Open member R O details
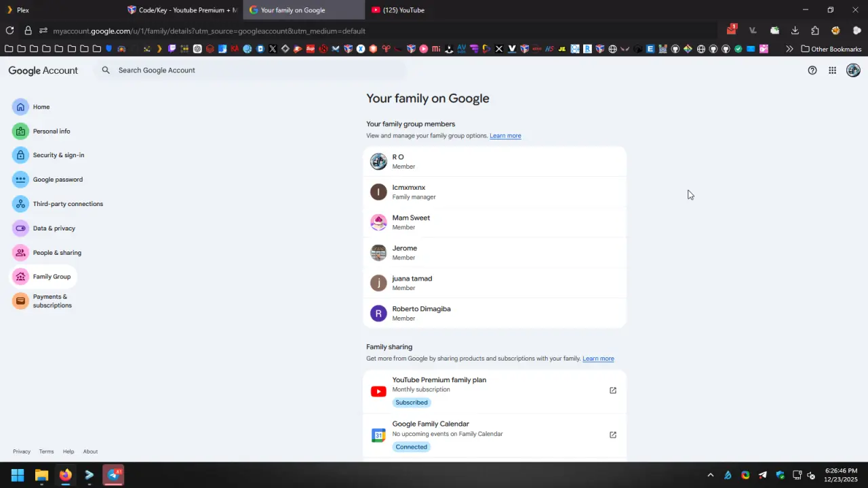 tap(495, 161)
